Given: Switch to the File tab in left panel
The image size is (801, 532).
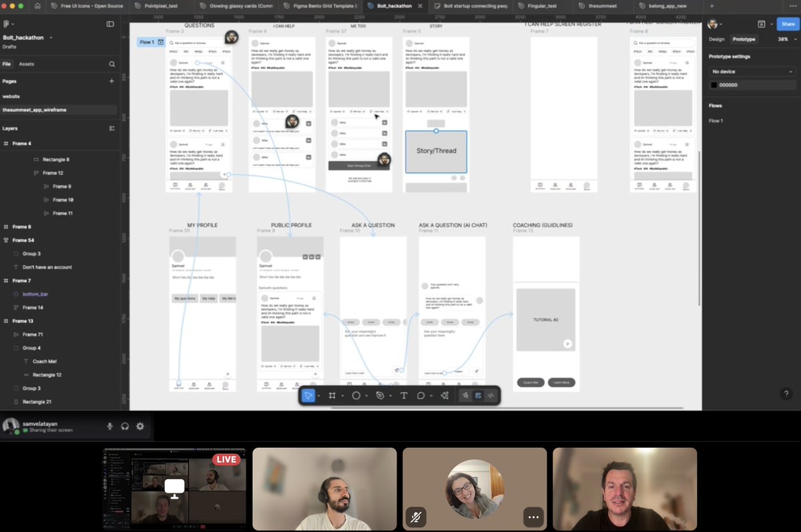Looking at the screenshot, I should point(7,64).
